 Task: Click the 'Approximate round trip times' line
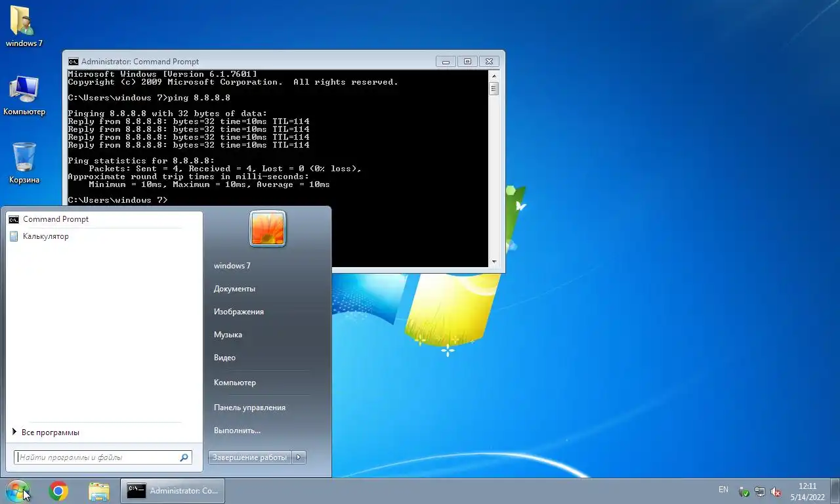coord(188,177)
